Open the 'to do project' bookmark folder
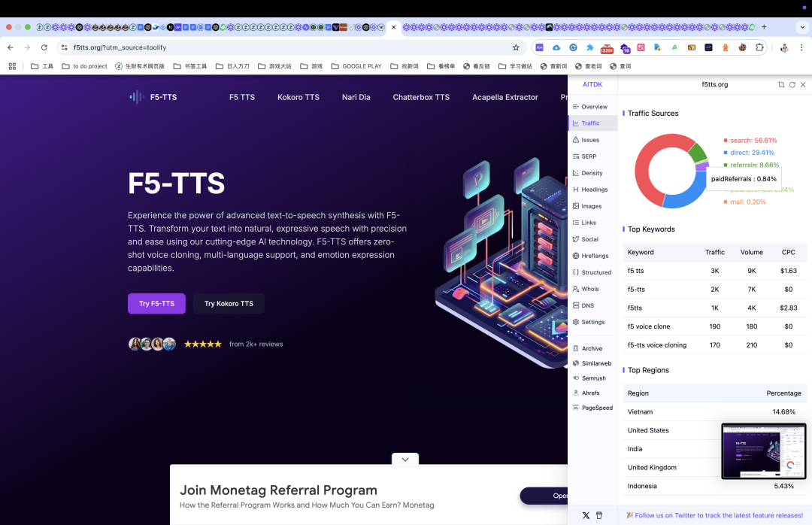812x525 pixels. (84, 66)
